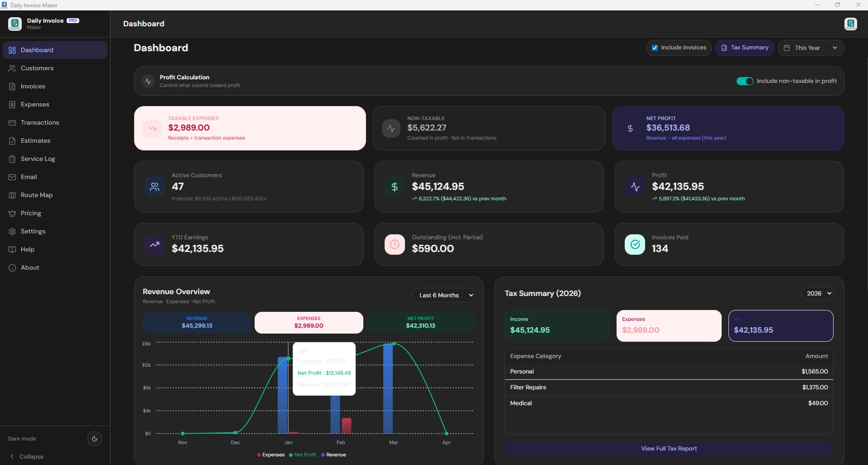868x465 pixels.
Task: Open the This Year period dropdown
Action: [x=810, y=48]
